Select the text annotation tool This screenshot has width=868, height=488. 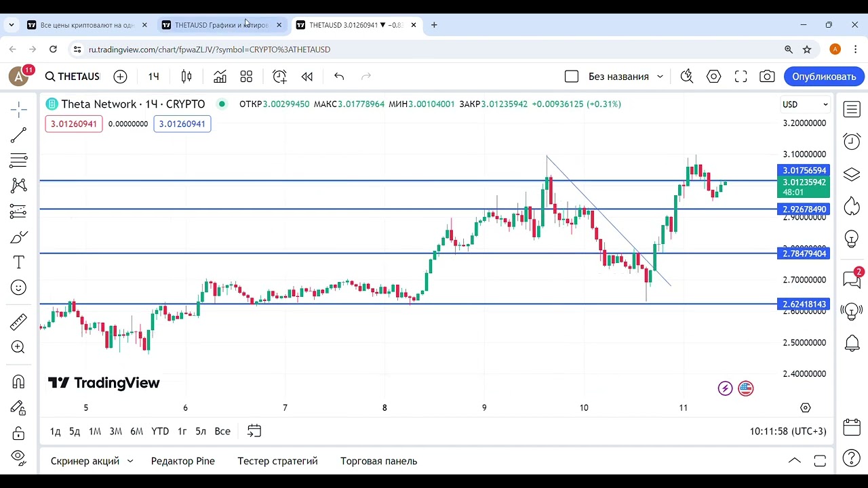click(18, 262)
